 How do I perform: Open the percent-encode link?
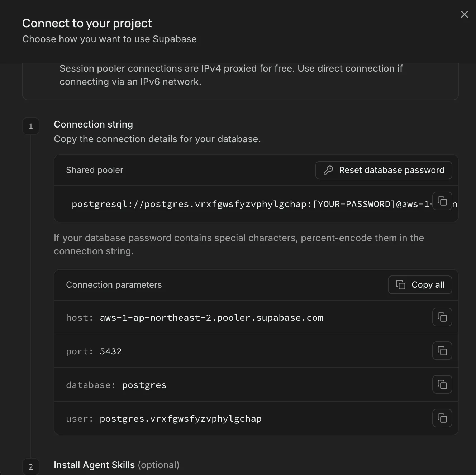coord(336,238)
